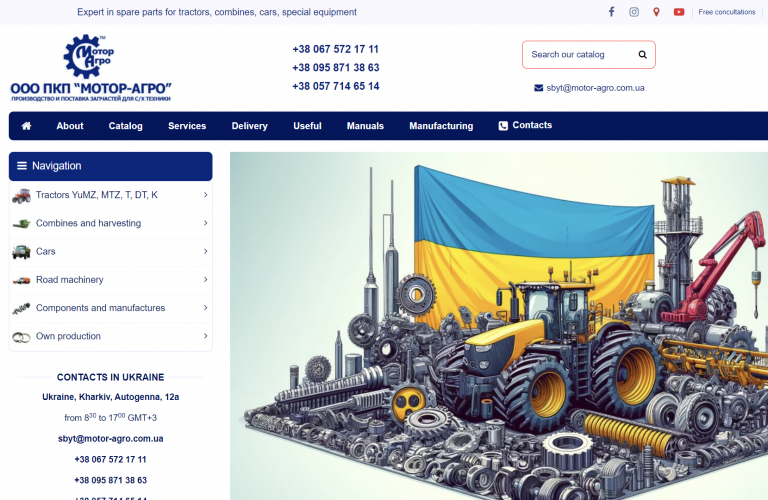The image size is (768, 500).
Task: Open the YouTube channel icon
Action: pyautogui.click(x=679, y=12)
